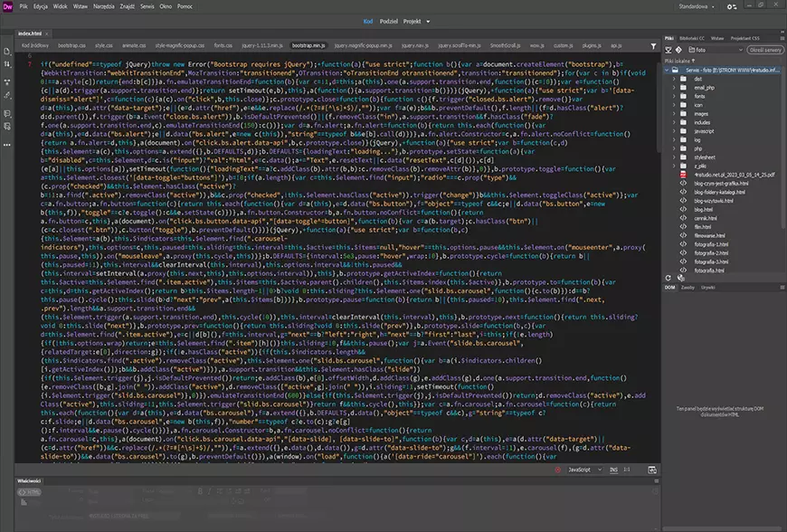Viewport: 787px width, 532px height.
Task: Switch to the Biblioteki CC panel tab
Action: tap(692, 38)
